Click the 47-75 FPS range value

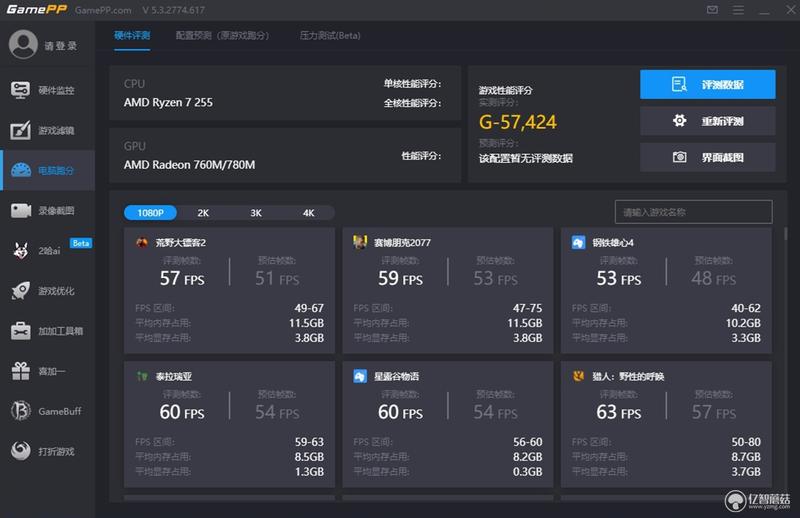528,308
